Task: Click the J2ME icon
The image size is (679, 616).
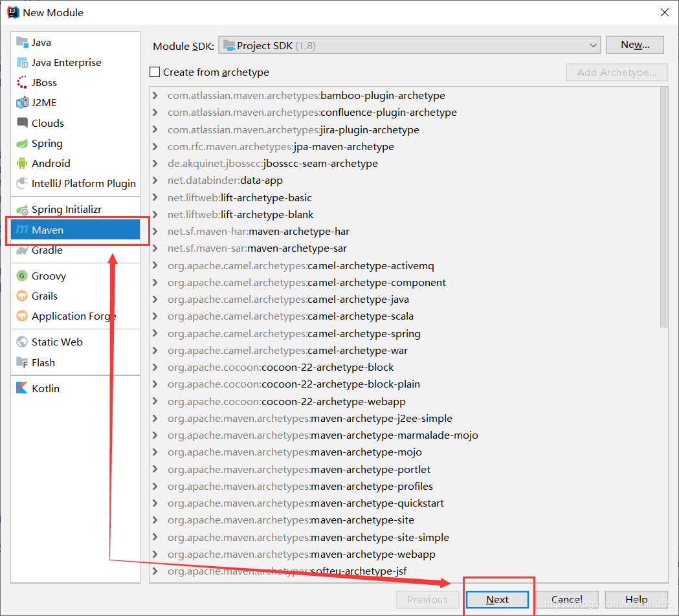Action: 21,103
